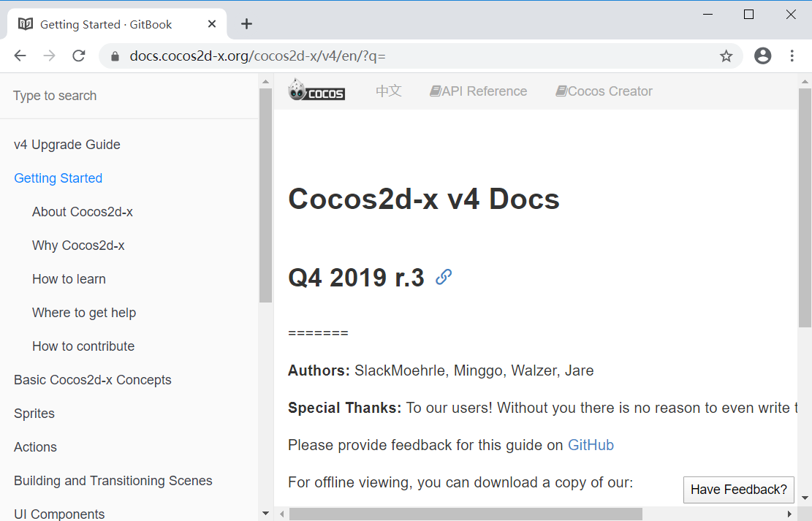812x521 pixels.
Task: Follow the GitHub feedback link
Action: [x=591, y=445]
